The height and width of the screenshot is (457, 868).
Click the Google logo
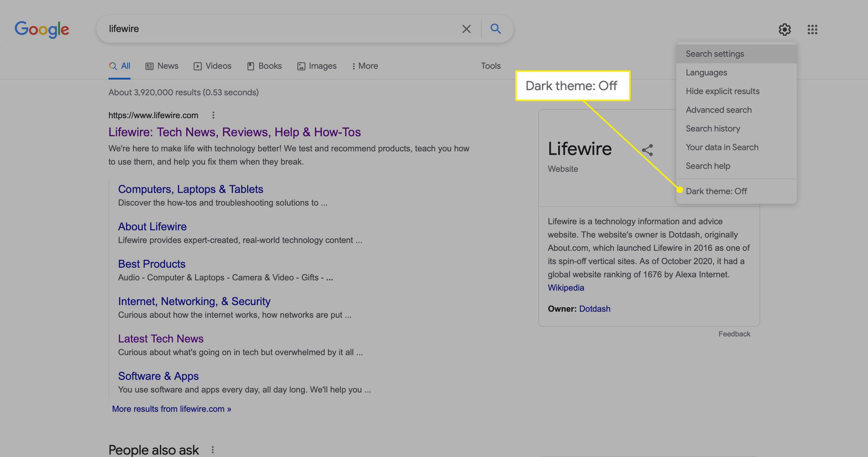(42, 30)
